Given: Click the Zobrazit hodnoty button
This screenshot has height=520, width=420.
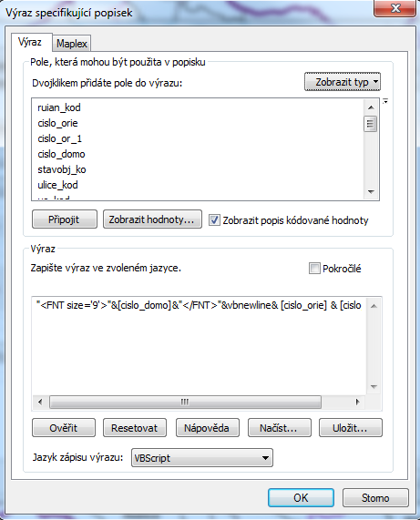Looking at the screenshot, I should pyautogui.click(x=152, y=219).
